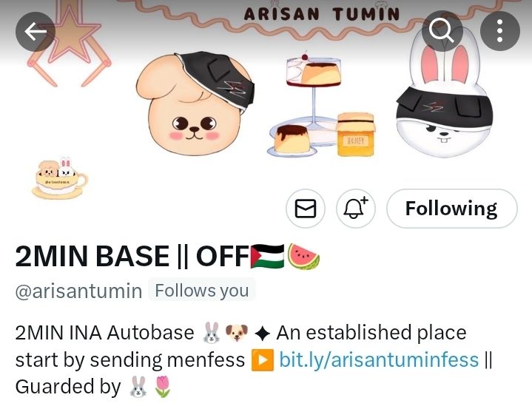Screen dimensions: 532x409
Task: Tap the back arrow button
Action: [x=36, y=32]
